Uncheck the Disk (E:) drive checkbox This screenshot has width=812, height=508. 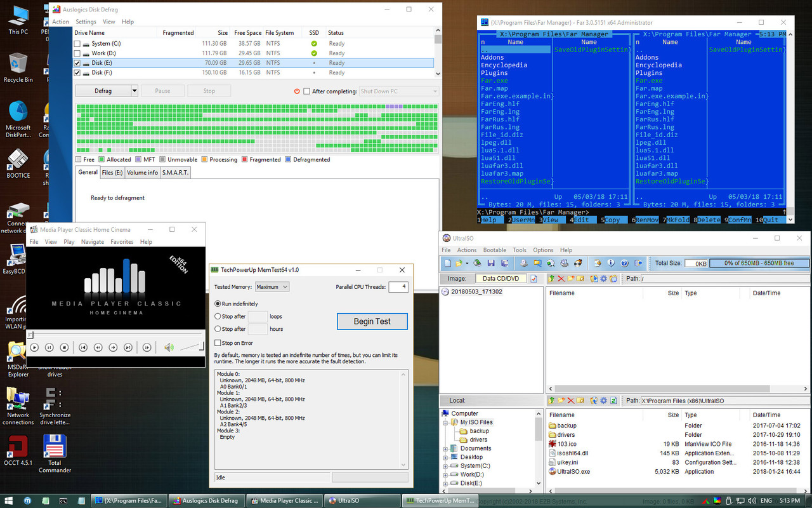(x=77, y=63)
